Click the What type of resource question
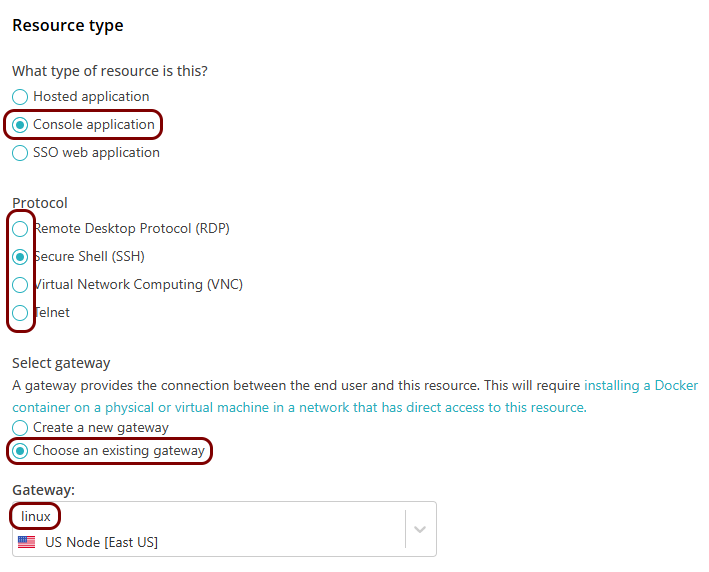The image size is (709, 572). point(110,71)
